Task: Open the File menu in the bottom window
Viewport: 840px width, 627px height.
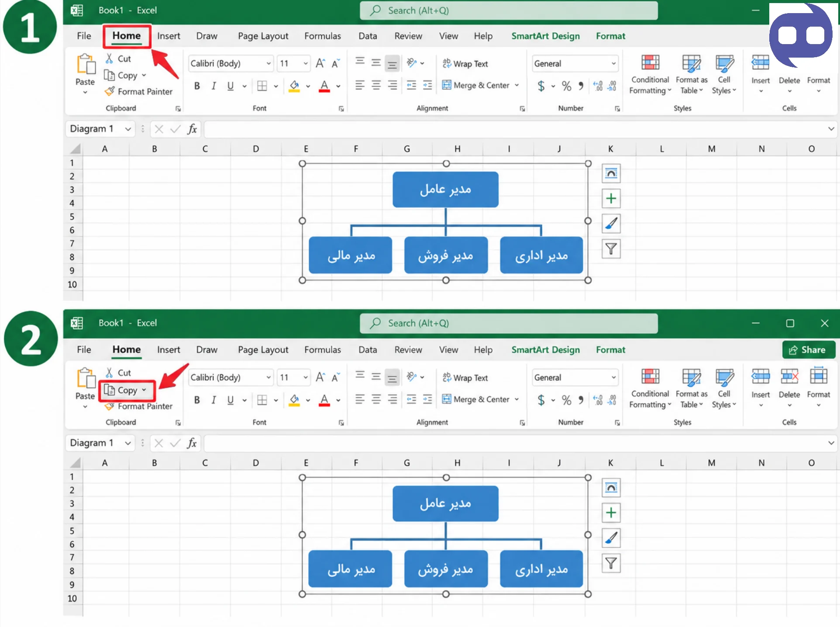Action: pos(84,350)
